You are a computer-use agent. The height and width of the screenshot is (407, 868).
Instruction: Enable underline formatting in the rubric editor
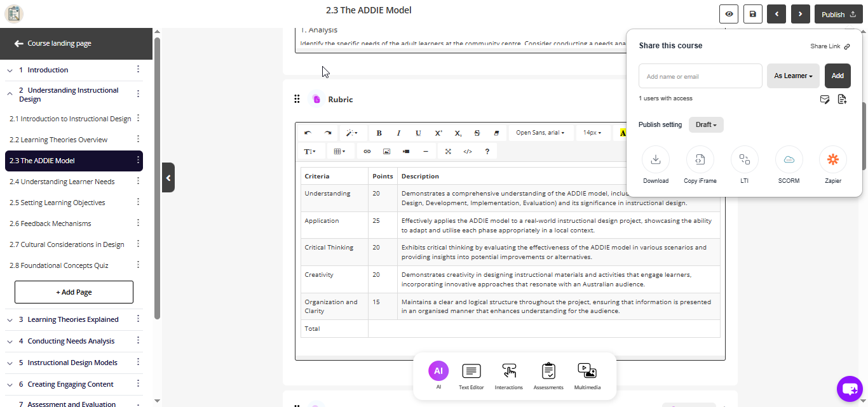(418, 133)
